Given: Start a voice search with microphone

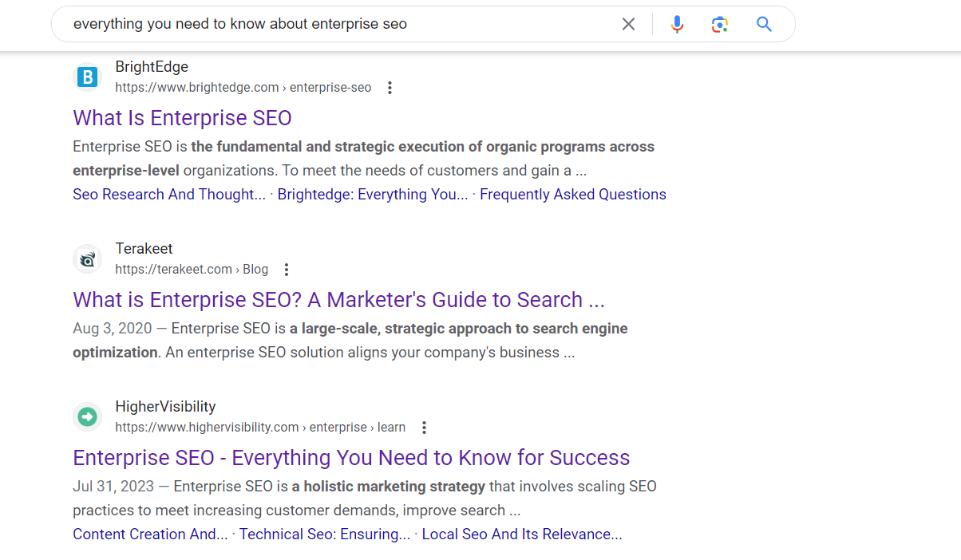Looking at the screenshot, I should [x=677, y=24].
